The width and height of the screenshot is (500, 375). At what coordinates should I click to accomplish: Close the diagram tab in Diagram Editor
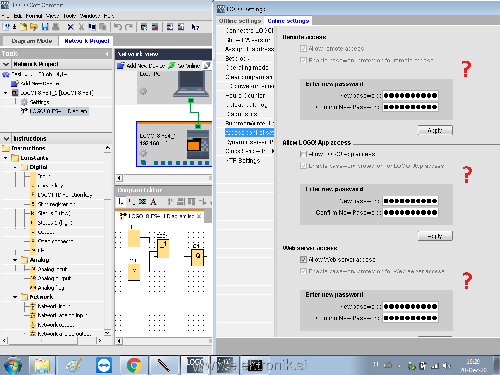(199, 216)
